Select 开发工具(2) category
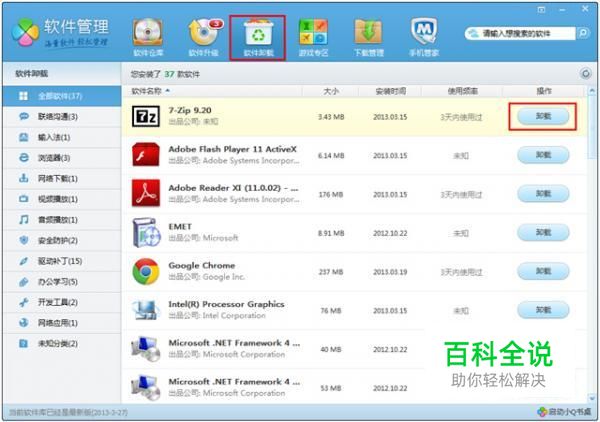600x422 pixels. (62, 303)
